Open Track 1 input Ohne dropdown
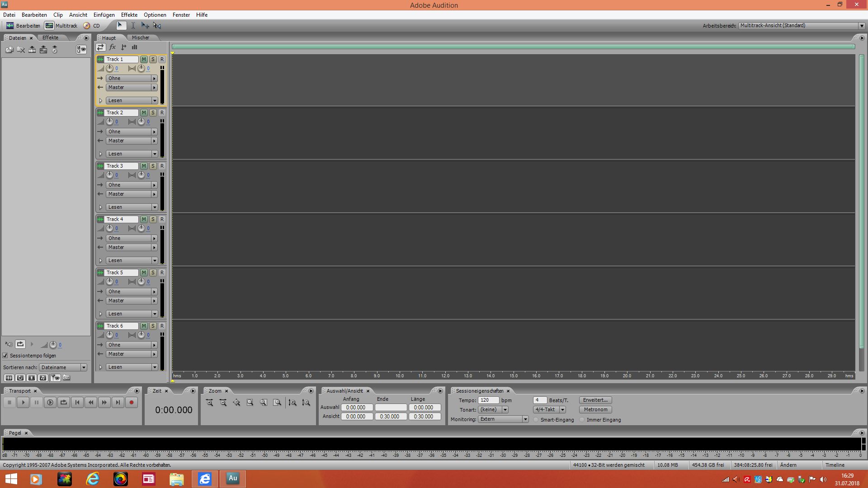The height and width of the screenshot is (488, 868). (132, 78)
